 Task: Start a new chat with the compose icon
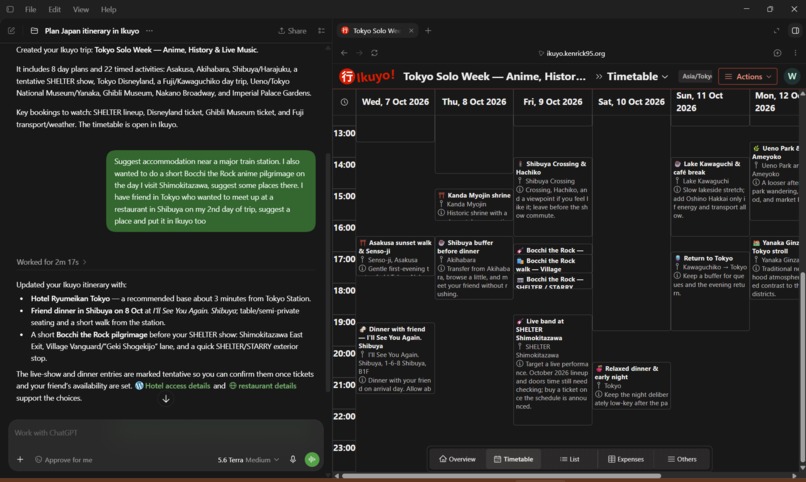[x=11, y=31]
